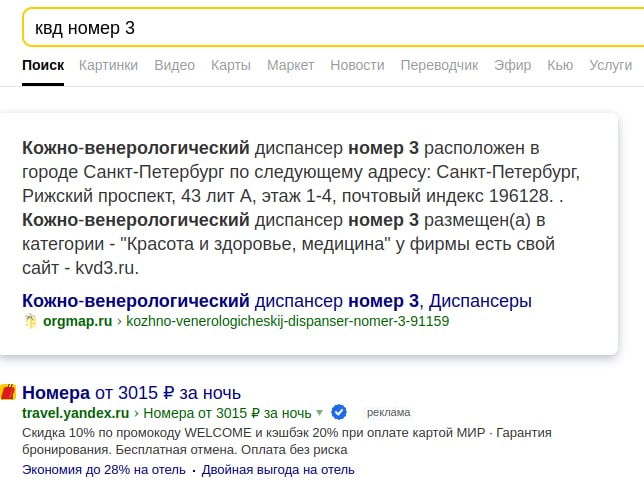The width and height of the screenshot is (644, 485).
Task: Click the orgmap.ru favicon icon
Action: [x=30, y=321]
